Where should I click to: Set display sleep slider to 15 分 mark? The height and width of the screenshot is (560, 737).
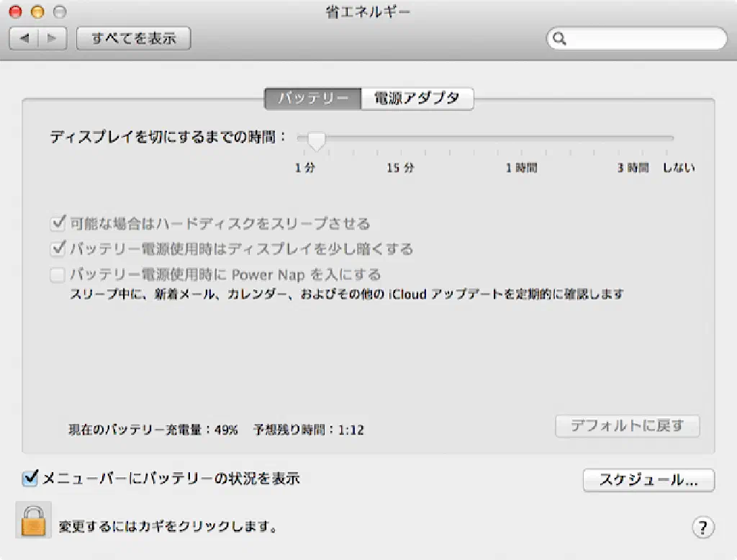pos(401,139)
